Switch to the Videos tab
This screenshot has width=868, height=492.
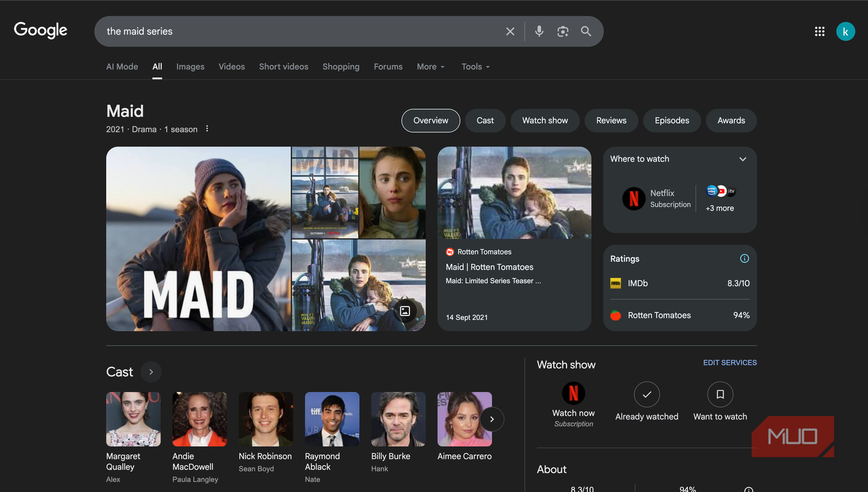231,67
